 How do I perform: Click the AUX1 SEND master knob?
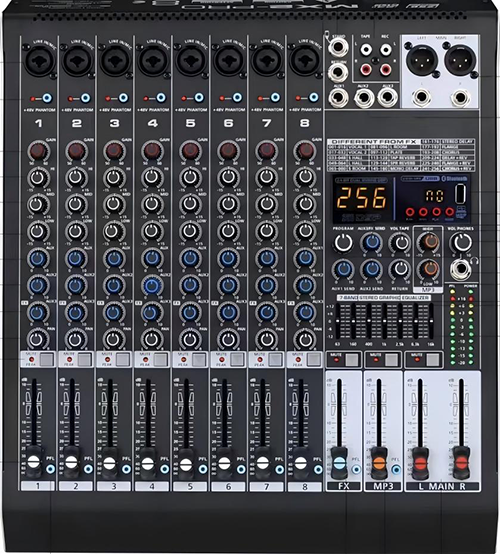(343, 270)
